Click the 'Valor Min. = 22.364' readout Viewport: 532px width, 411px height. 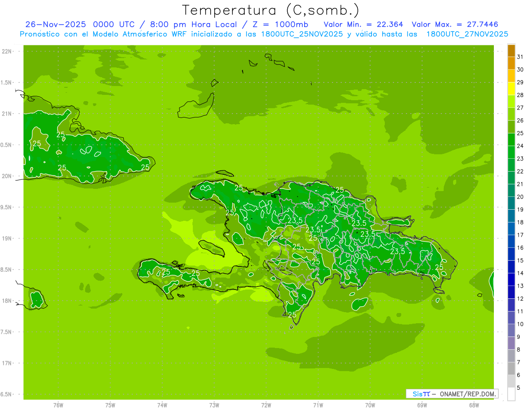pyautogui.click(x=364, y=24)
